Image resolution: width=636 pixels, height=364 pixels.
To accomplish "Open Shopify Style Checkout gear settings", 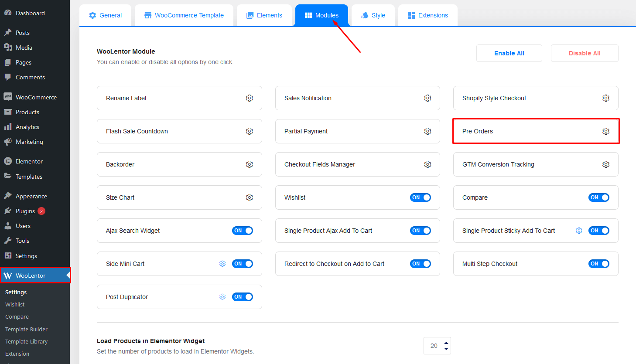I will 605,98.
